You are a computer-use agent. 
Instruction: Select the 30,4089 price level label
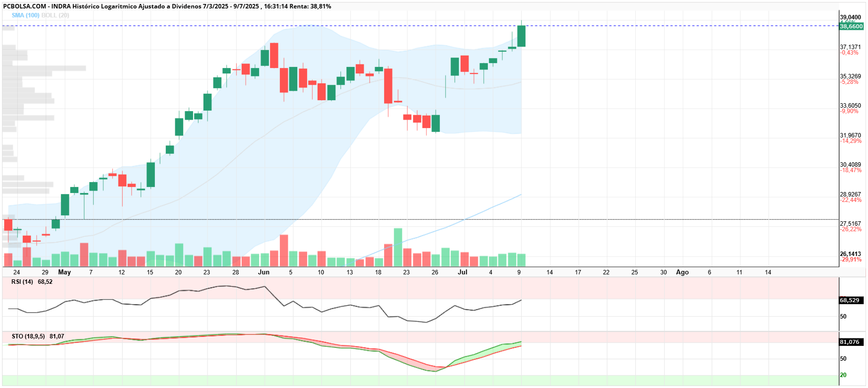point(850,165)
